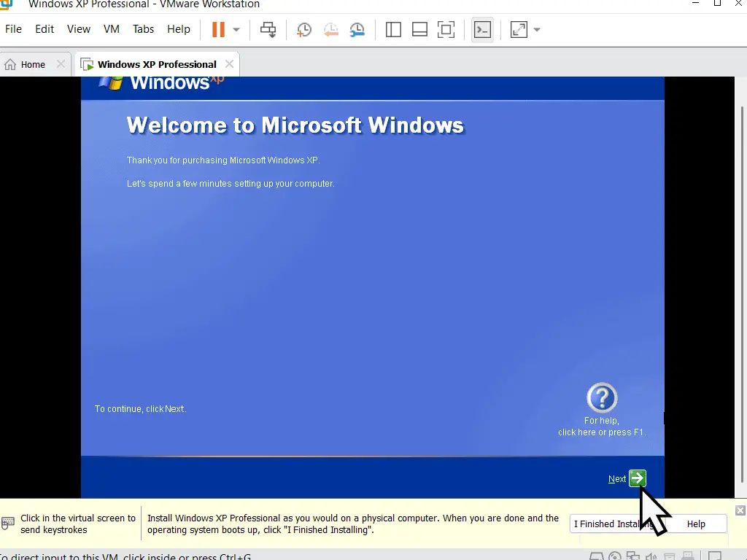Expand the stretch guest dropdown arrow
Image resolution: width=747 pixels, height=560 pixels.
point(537,29)
